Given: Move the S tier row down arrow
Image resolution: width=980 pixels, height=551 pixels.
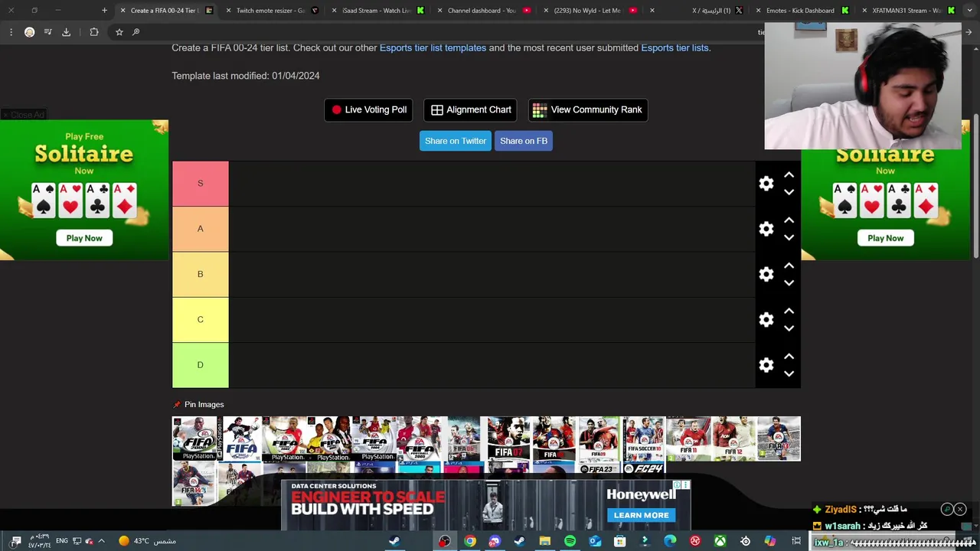Looking at the screenshot, I should 789,192.
